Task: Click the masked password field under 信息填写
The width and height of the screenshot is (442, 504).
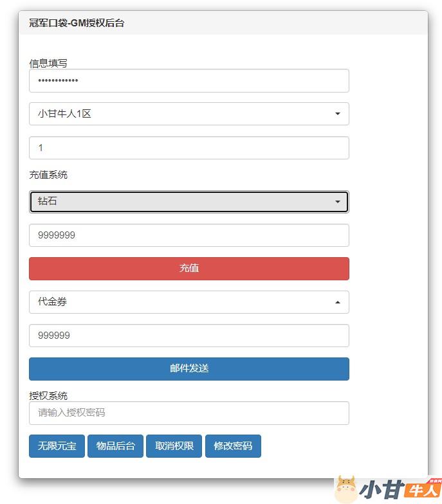Action: [189, 81]
